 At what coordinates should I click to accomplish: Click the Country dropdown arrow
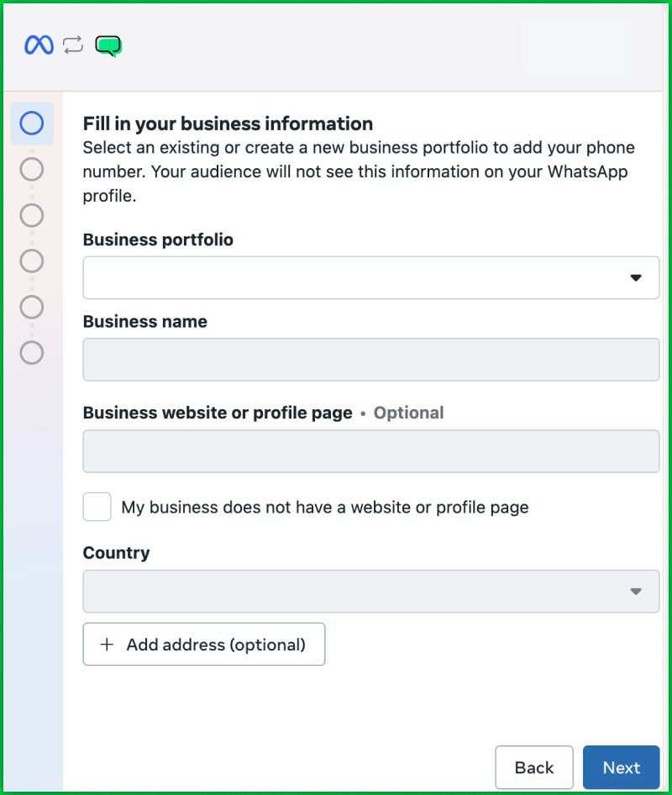636,591
